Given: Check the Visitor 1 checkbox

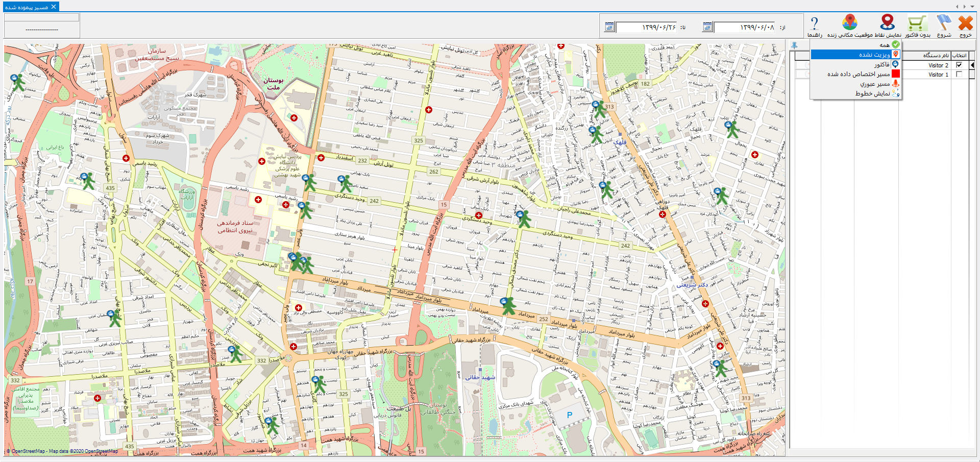Looking at the screenshot, I should 959,75.
